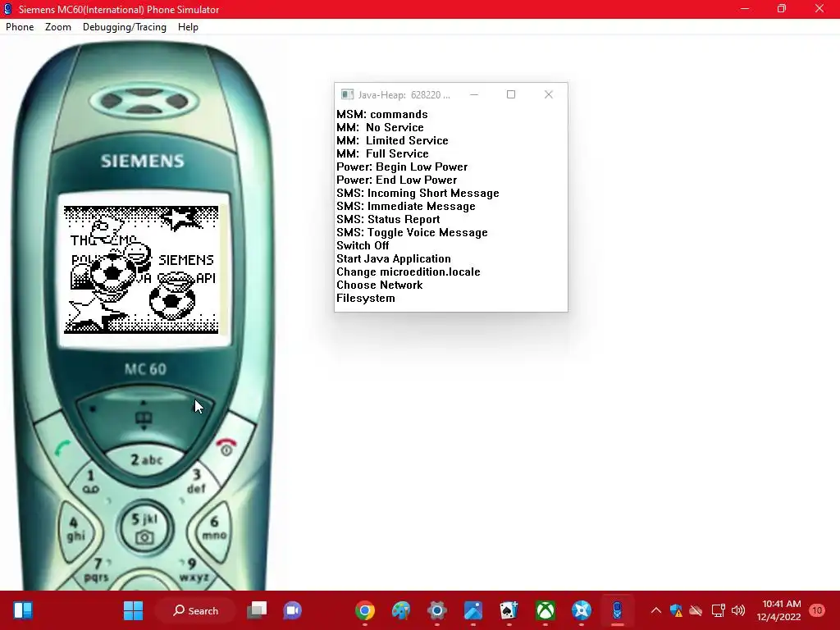This screenshot has width=840, height=630.
Task: Select 'SMS: Status Report' entry
Action: 388,219
